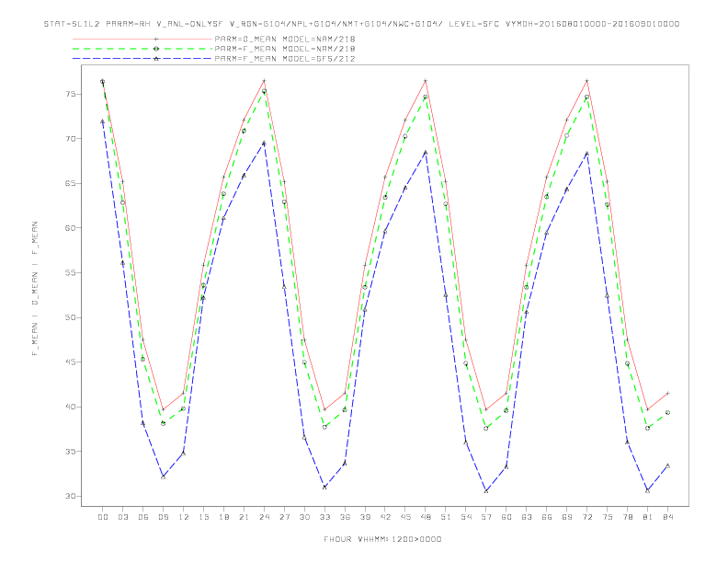
Task: Click the x-axis label FHOUR VHHMM:1200>0000
Action: pyautogui.click(x=382, y=539)
